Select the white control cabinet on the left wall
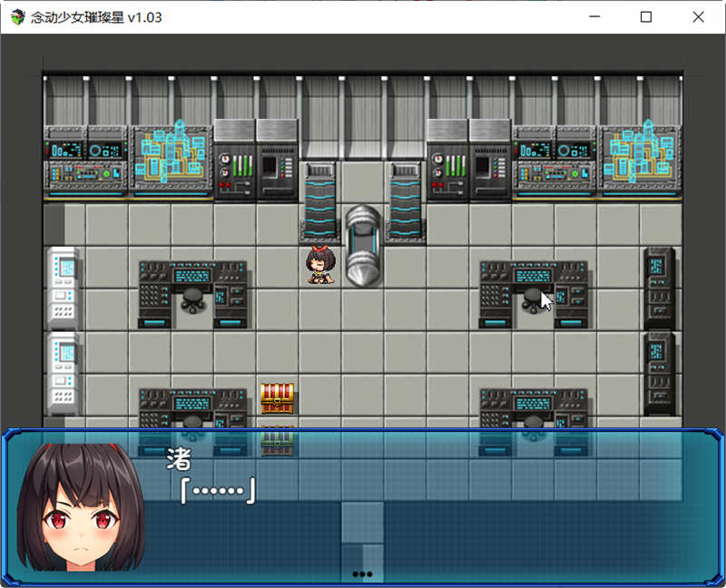This screenshot has height=588, width=726. tap(62, 281)
